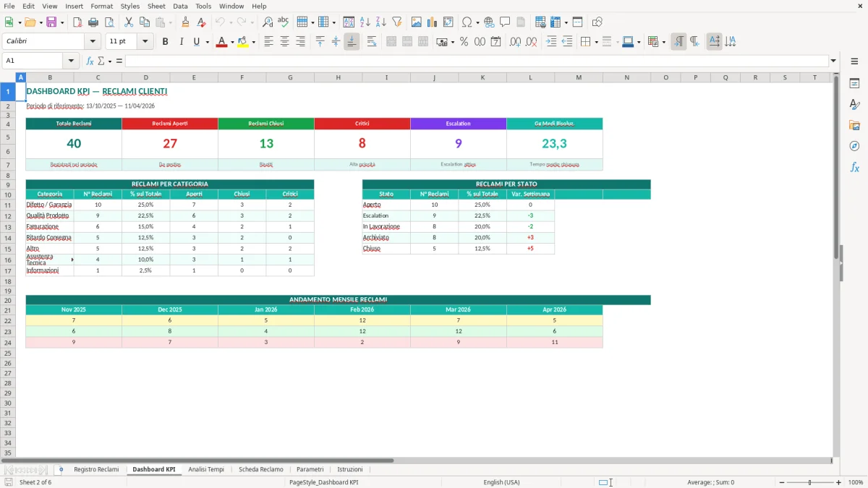Open the Function Wizard fx icon
The image size is (868, 488).
pos(90,61)
